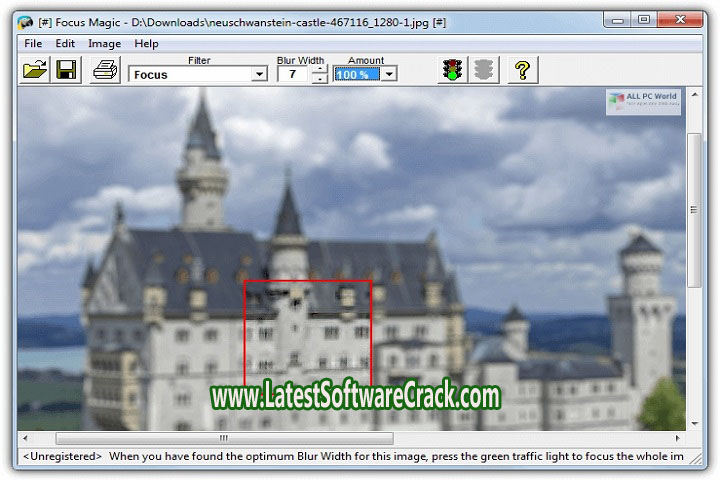Image resolution: width=720 pixels, height=480 pixels.
Task: Maximize the Focus Magic window
Action: click(644, 20)
